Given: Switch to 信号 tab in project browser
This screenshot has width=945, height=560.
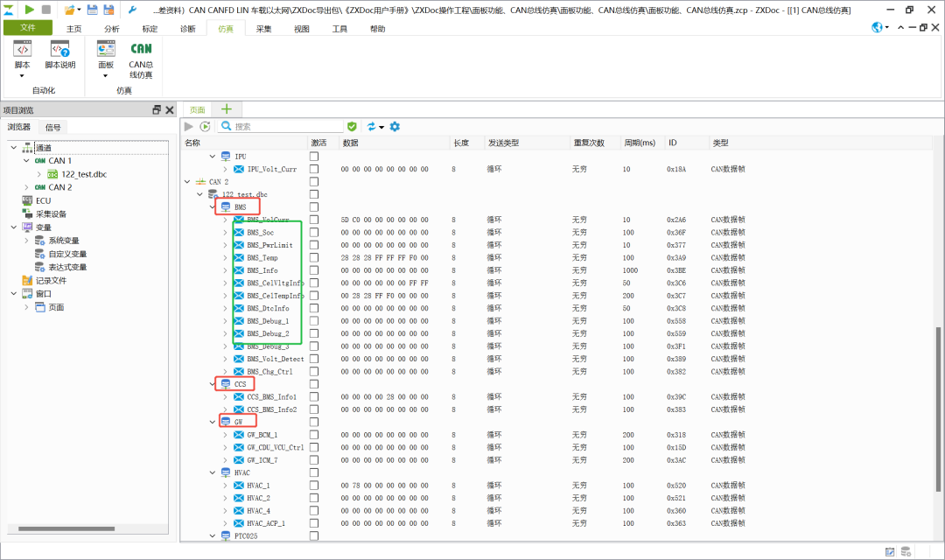Looking at the screenshot, I should point(53,127).
